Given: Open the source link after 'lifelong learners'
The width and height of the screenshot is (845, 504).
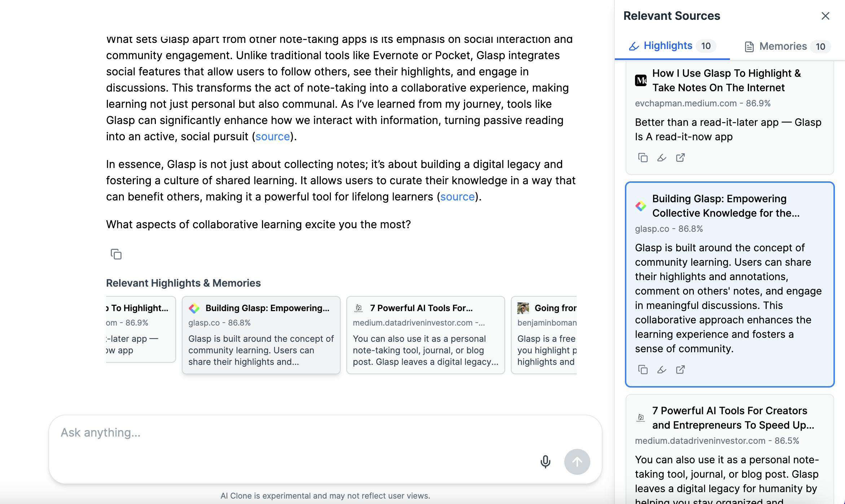Looking at the screenshot, I should (x=457, y=196).
